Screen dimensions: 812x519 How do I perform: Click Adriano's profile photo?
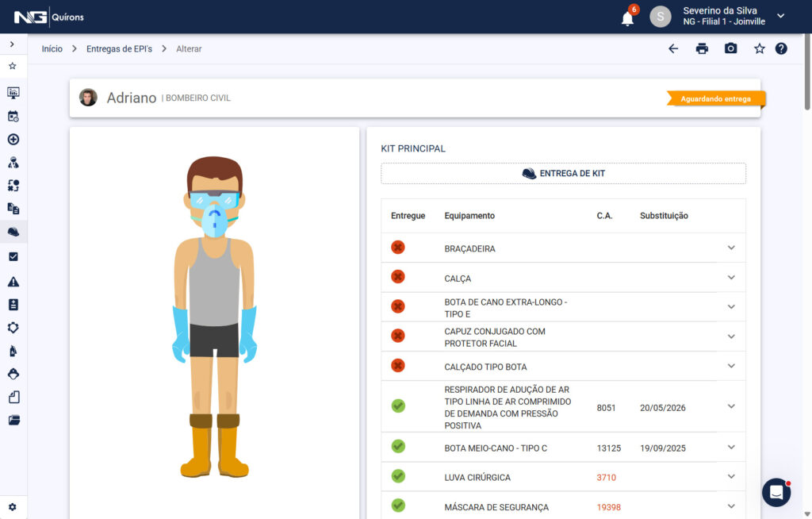(x=88, y=98)
